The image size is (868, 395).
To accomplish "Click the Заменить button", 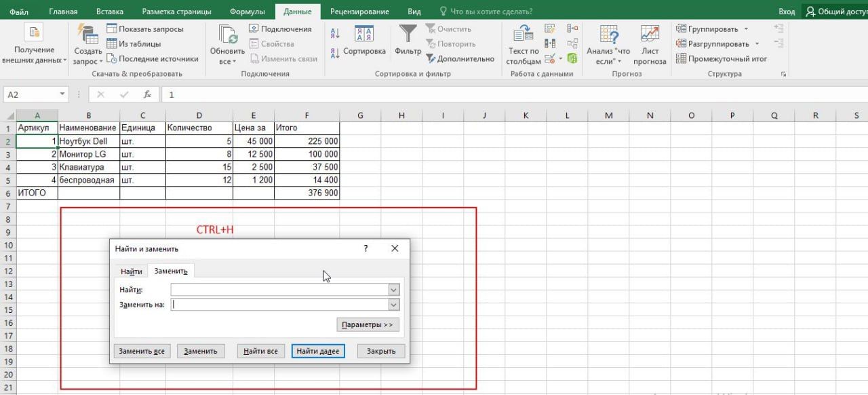I will tap(200, 351).
